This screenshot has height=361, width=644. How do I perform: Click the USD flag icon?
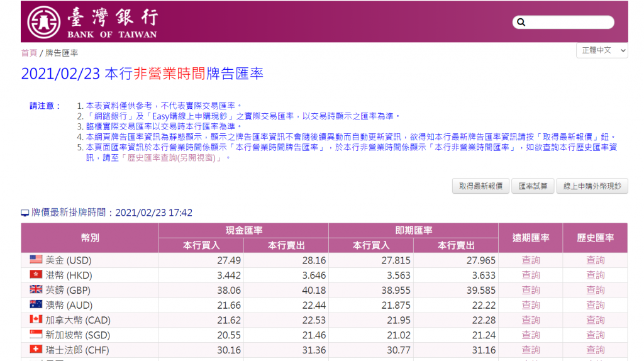[36, 259]
